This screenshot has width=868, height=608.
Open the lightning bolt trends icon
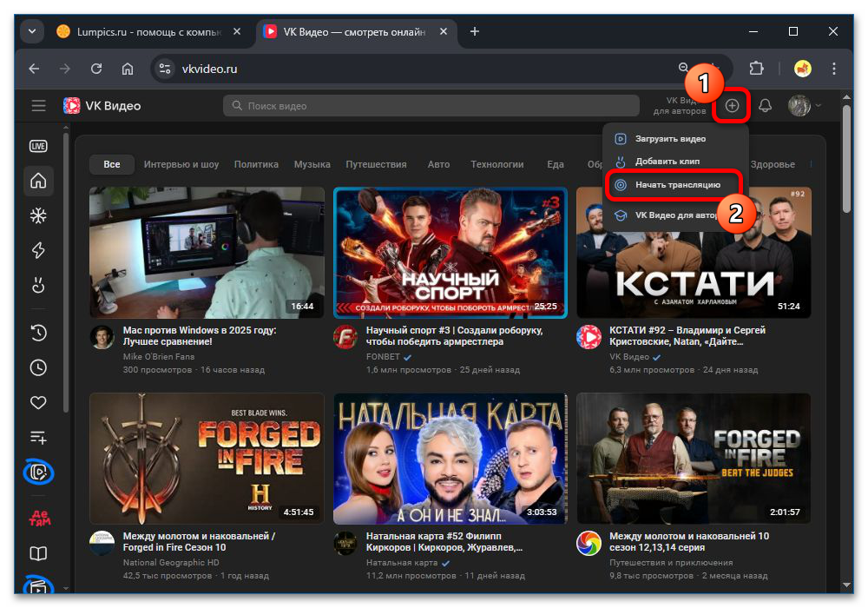[x=38, y=250]
